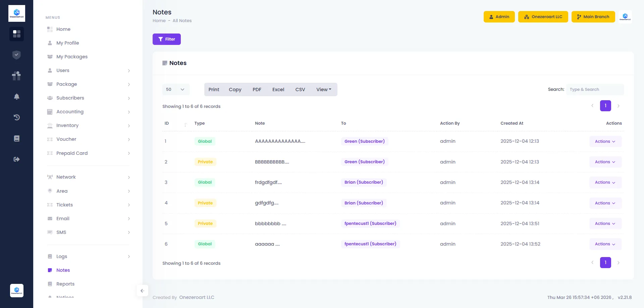Click the profile avatar logo at top right
The width and height of the screenshot is (644, 308).
pyautogui.click(x=625, y=17)
